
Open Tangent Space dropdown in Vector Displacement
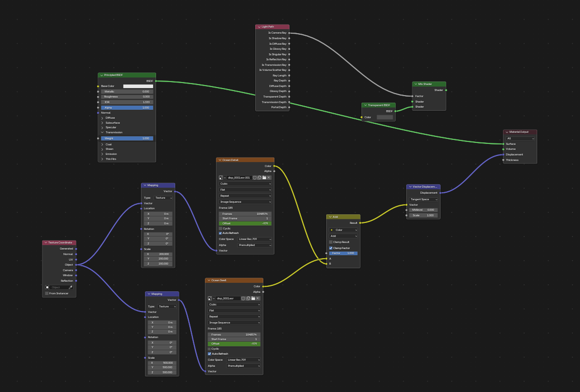point(423,199)
